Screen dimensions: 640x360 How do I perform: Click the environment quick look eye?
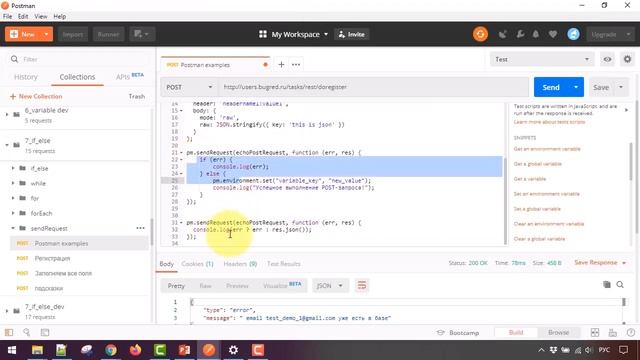pos(607,60)
